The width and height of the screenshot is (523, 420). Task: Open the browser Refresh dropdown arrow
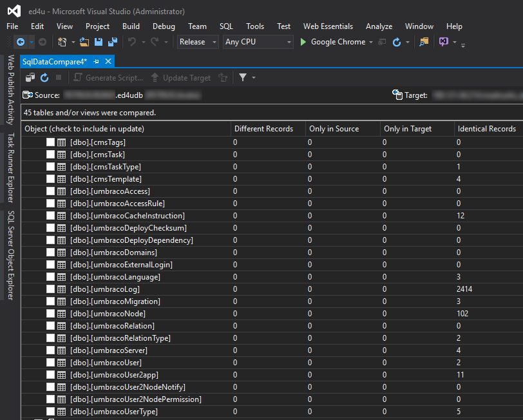coord(408,43)
